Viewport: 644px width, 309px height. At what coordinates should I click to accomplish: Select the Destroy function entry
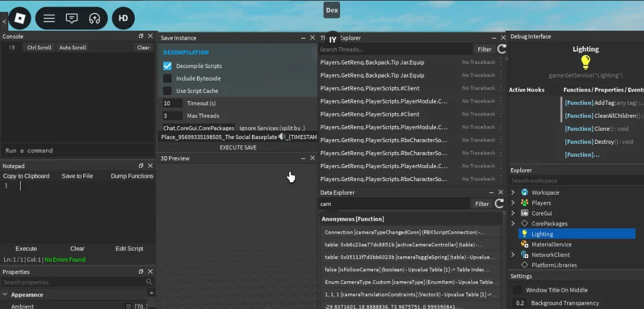click(599, 141)
